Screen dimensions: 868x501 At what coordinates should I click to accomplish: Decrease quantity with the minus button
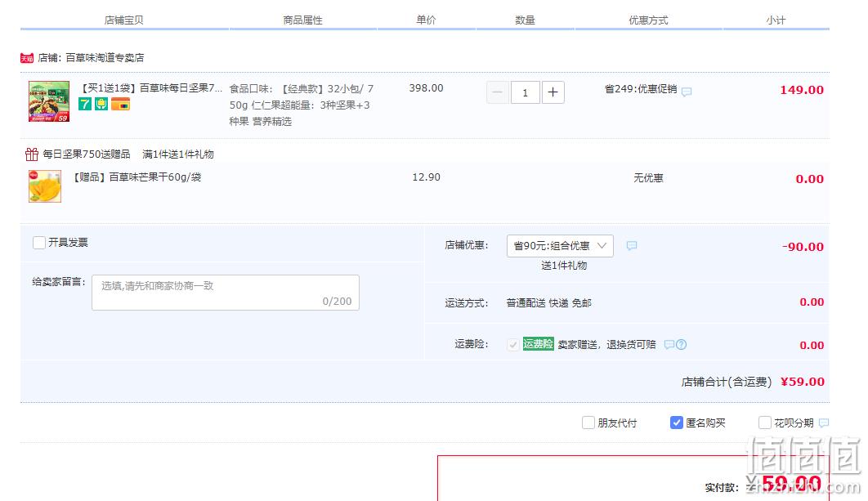pos(497,92)
